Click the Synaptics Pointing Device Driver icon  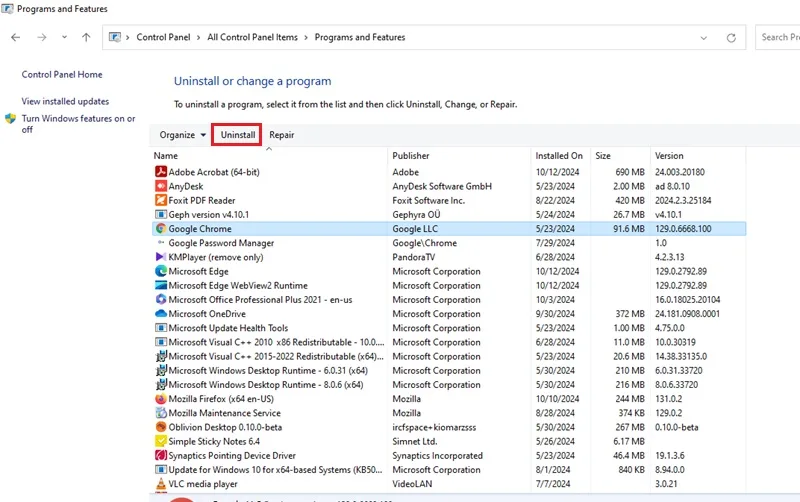coord(161,456)
